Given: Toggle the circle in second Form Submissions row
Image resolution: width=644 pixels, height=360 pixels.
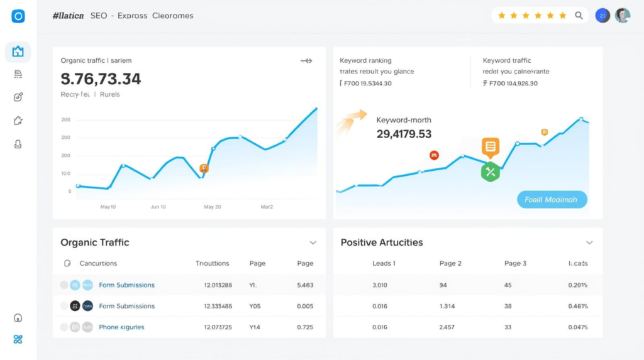Looking at the screenshot, I should 64,306.
